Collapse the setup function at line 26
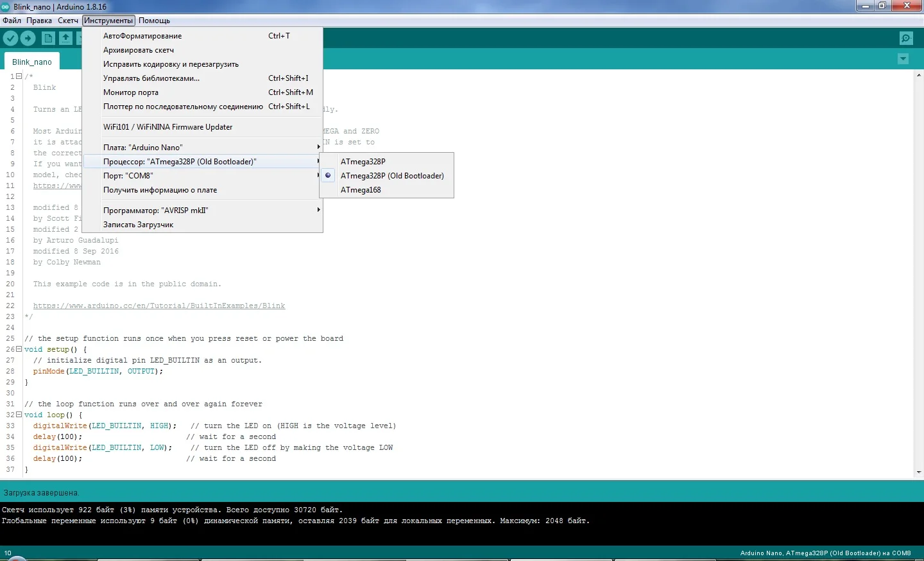The height and width of the screenshot is (561, 924). click(x=19, y=349)
